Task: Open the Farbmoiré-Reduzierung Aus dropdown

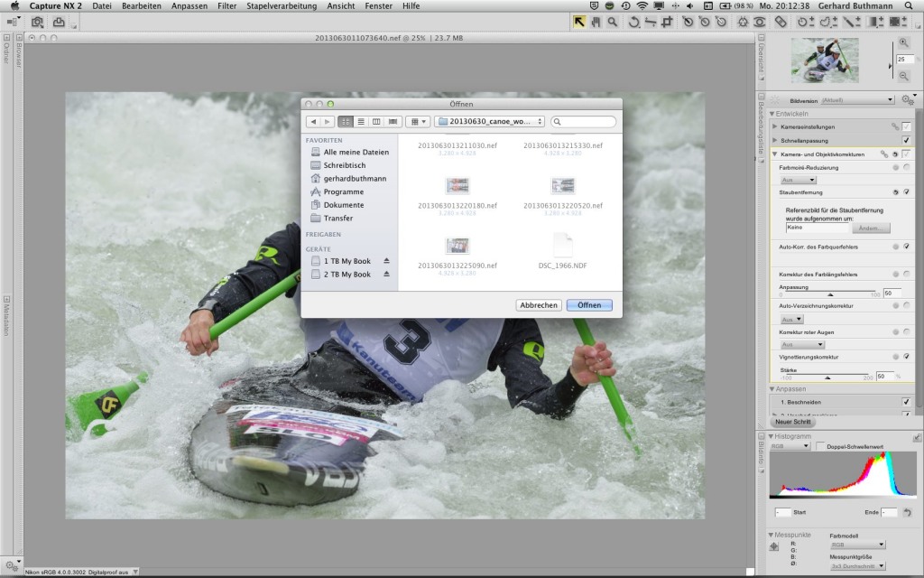Action: point(799,180)
